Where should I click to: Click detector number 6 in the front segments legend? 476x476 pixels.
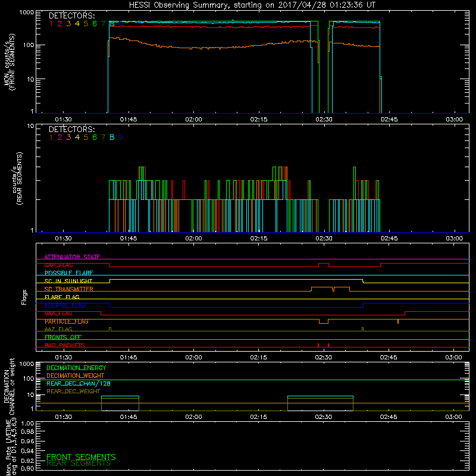pos(95,24)
